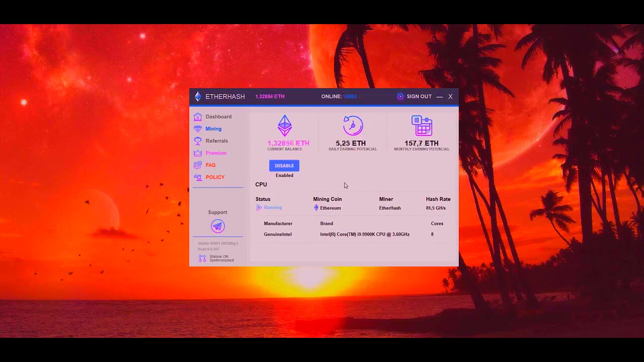
Task: Sign out of EtherHash
Action: pyautogui.click(x=419, y=97)
